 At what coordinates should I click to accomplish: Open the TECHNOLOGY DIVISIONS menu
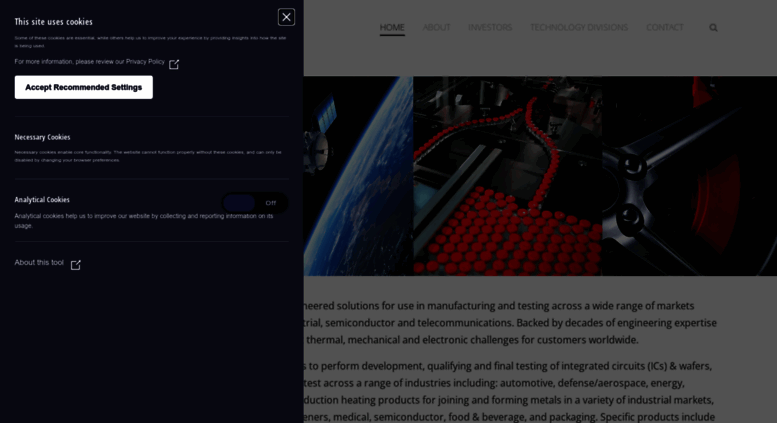579,27
